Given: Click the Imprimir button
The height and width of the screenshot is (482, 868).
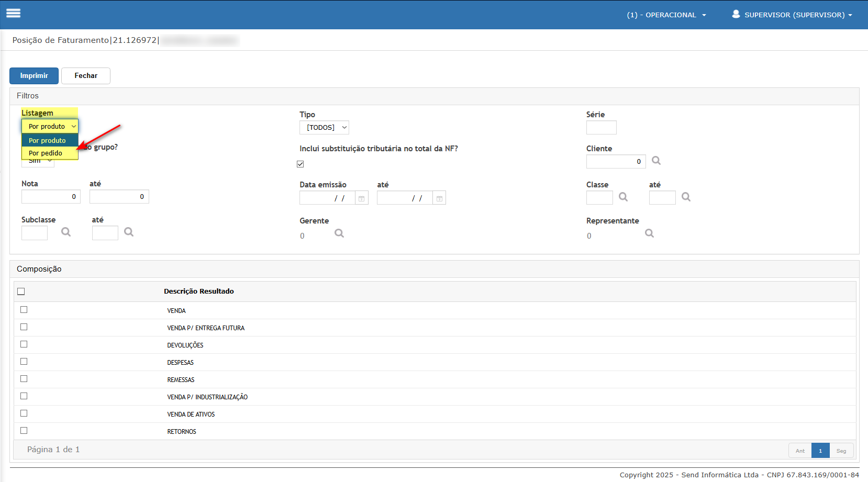Looking at the screenshot, I should (x=34, y=76).
